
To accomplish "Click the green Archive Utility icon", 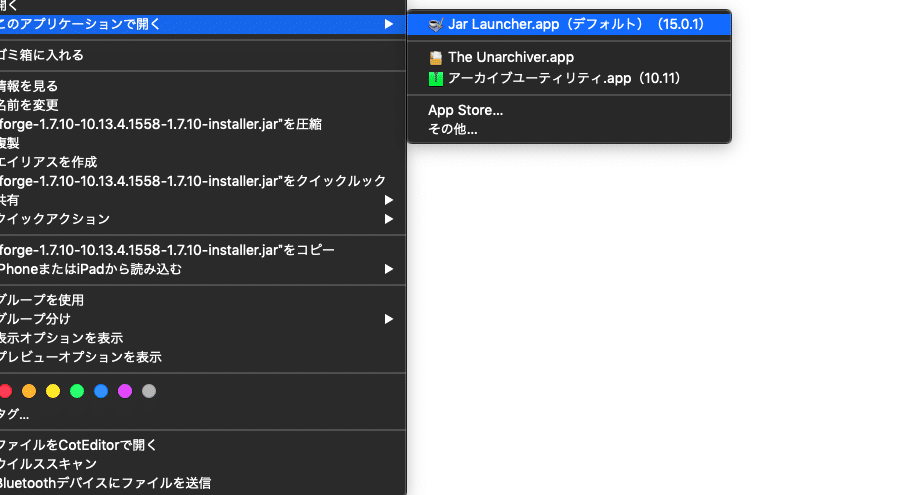I will tap(436, 79).
